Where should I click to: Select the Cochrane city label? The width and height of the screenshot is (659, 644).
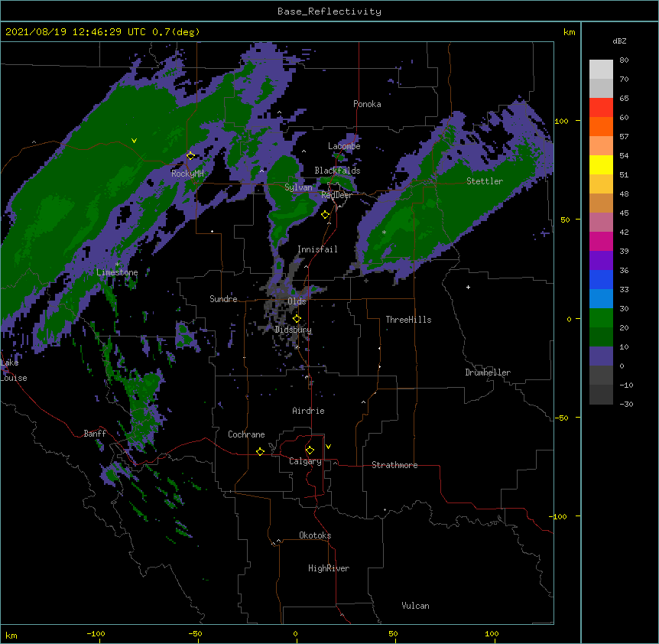[246, 434]
